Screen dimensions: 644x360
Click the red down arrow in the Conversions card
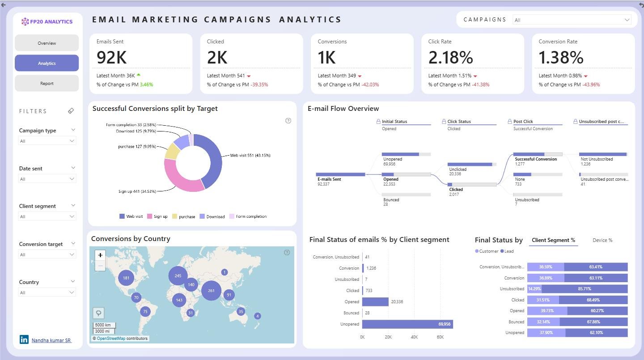point(360,76)
